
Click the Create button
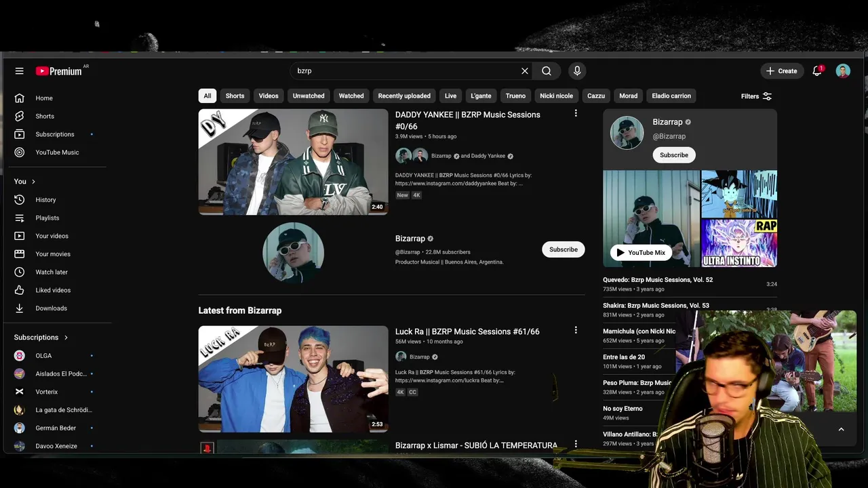pos(781,70)
